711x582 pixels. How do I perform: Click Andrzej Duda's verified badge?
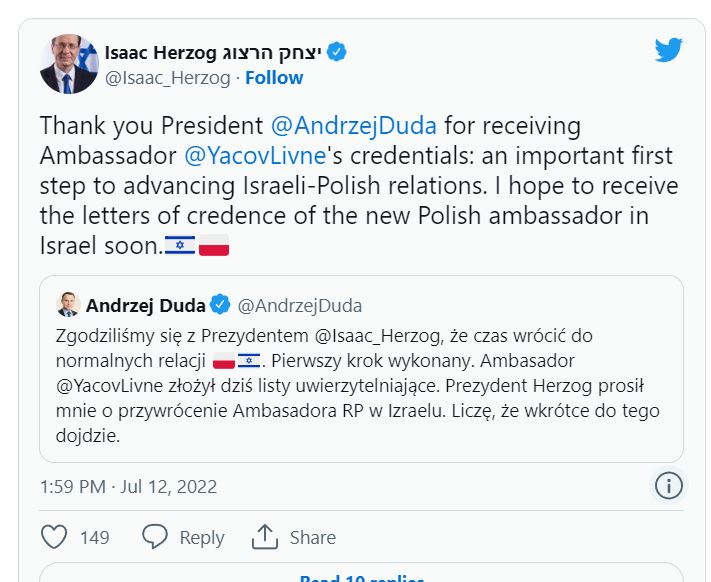tap(220, 305)
